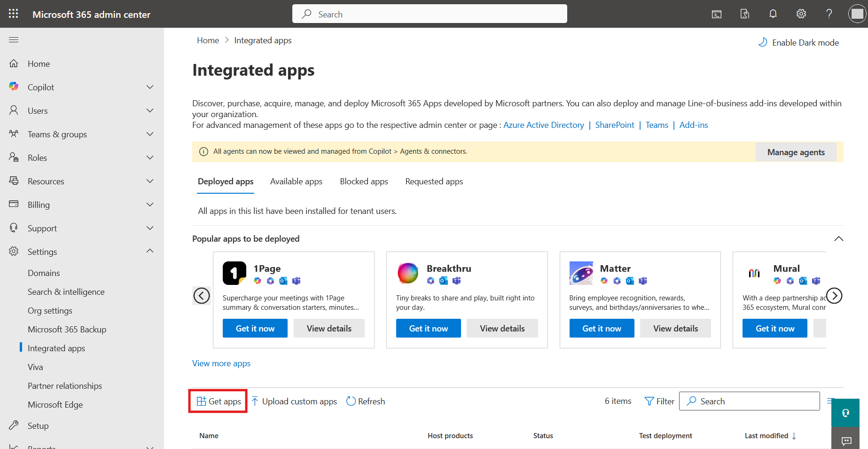Click the top global Search box
868x449 pixels.
click(x=430, y=14)
